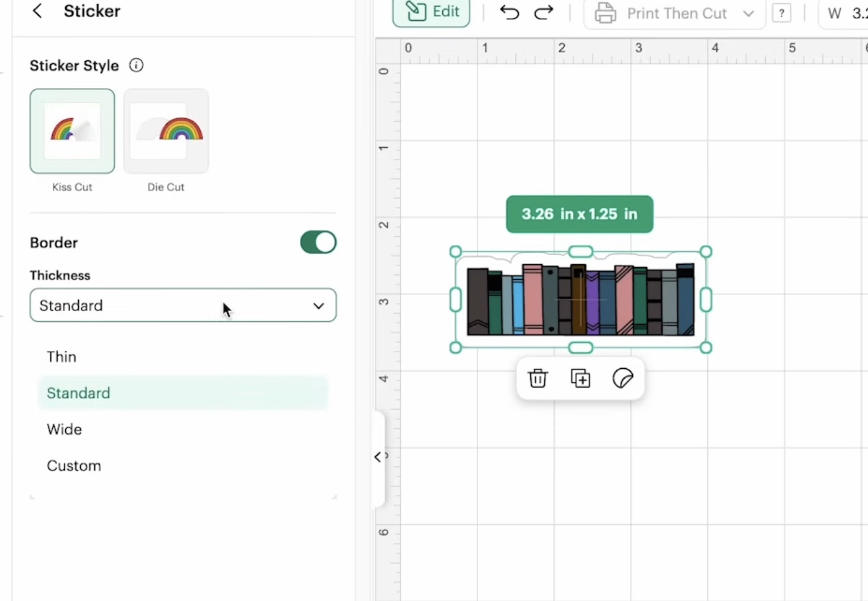The image size is (868, 601).
Task: Click the Edit button
Action: click(432, 12)
